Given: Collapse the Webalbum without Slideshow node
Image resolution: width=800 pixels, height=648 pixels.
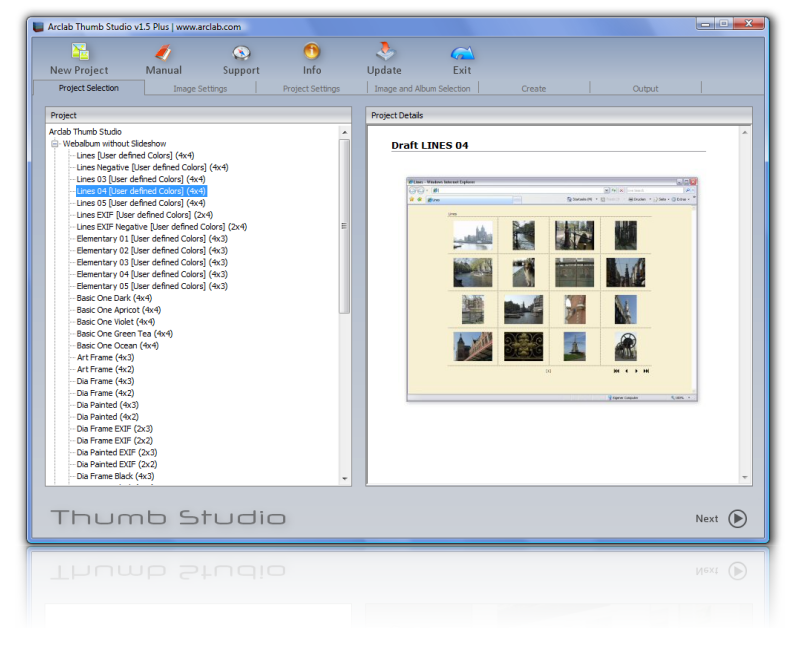Looking at the screenshot, I should (55, 144).
